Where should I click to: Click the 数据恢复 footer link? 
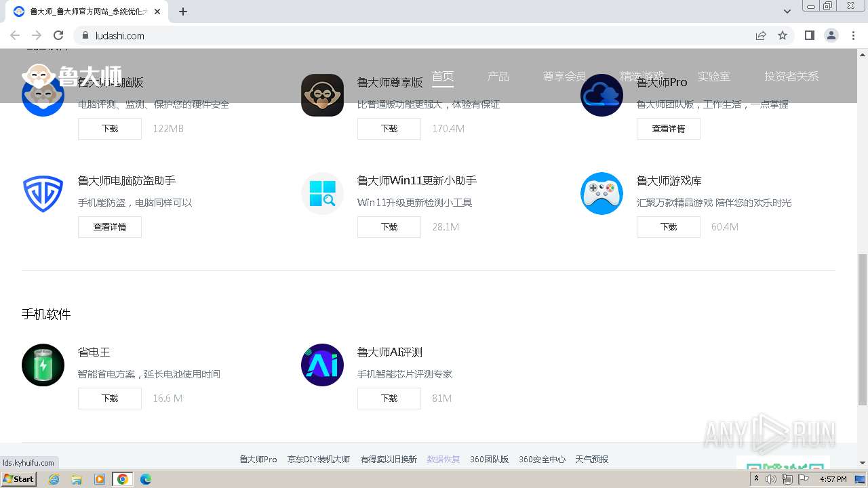[x=443, y=459]
